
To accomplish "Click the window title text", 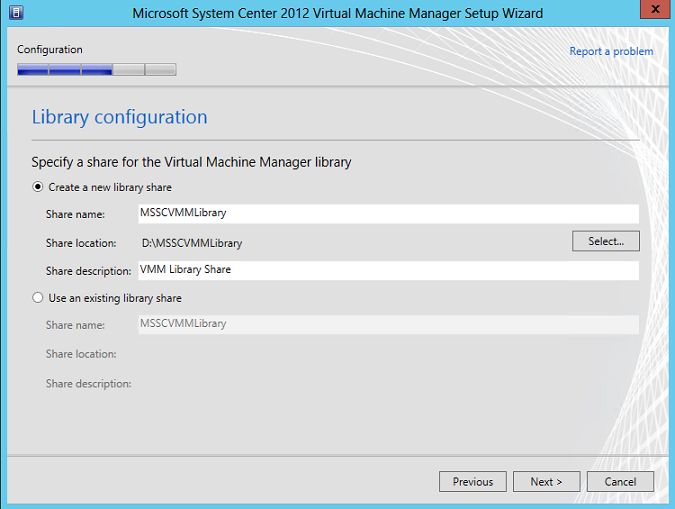I will point(338,13).
